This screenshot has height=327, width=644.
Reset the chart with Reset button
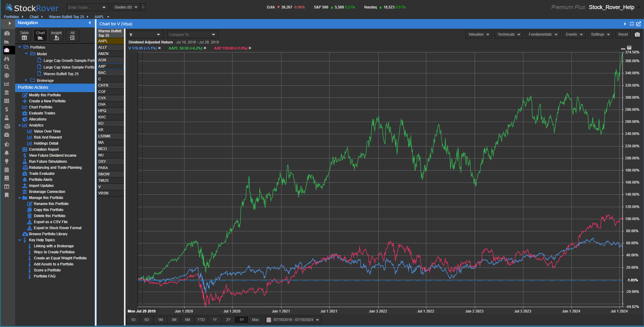click(x=623, y=34)
